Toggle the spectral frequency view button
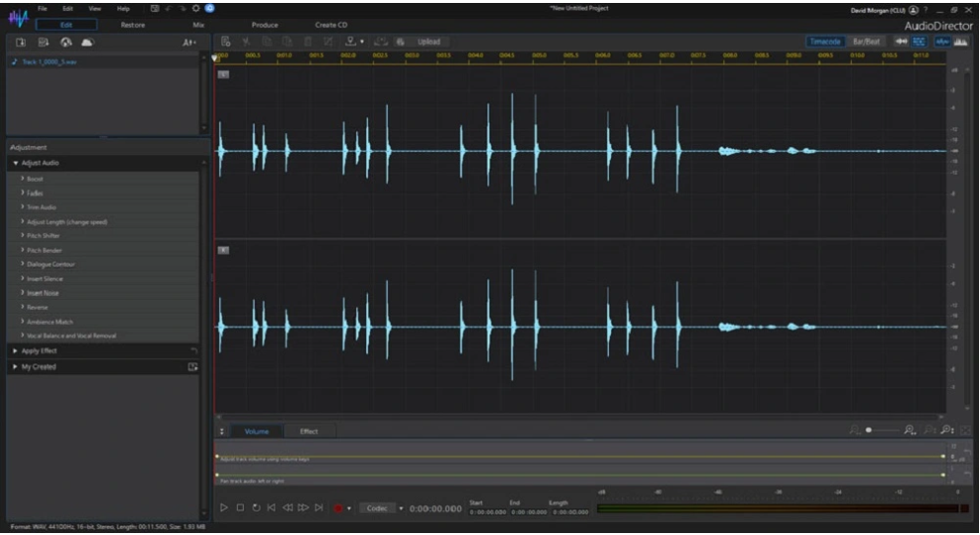 click(960, 41)
